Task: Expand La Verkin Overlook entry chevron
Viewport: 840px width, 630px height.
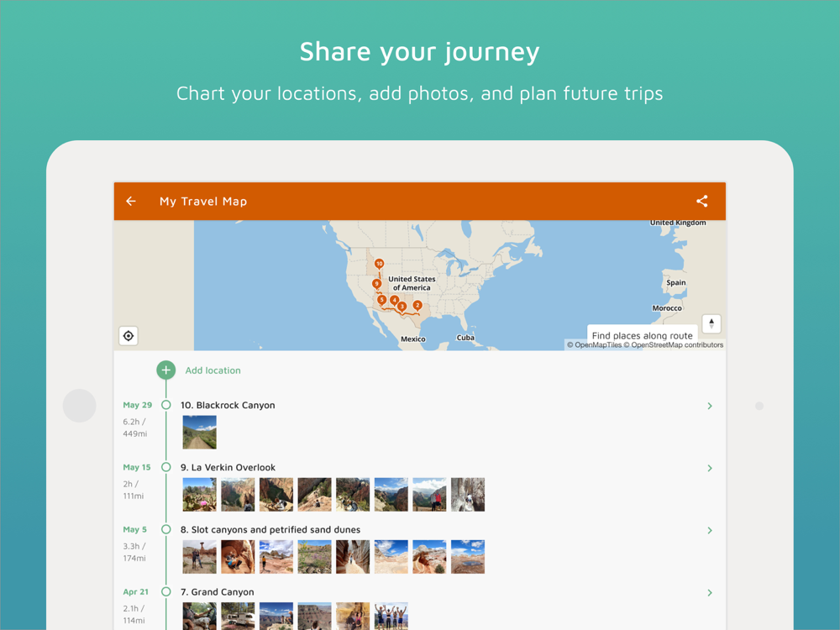Action: tap(710, 468)
